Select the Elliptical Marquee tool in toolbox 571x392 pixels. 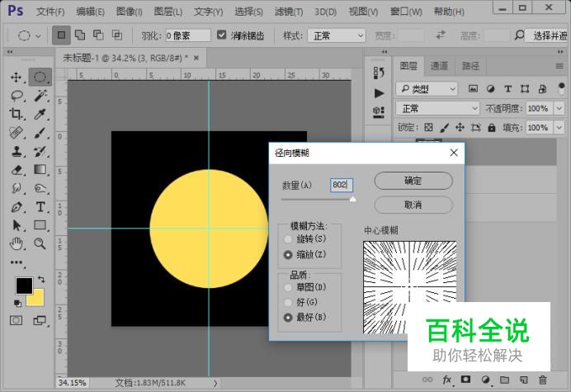40,77
